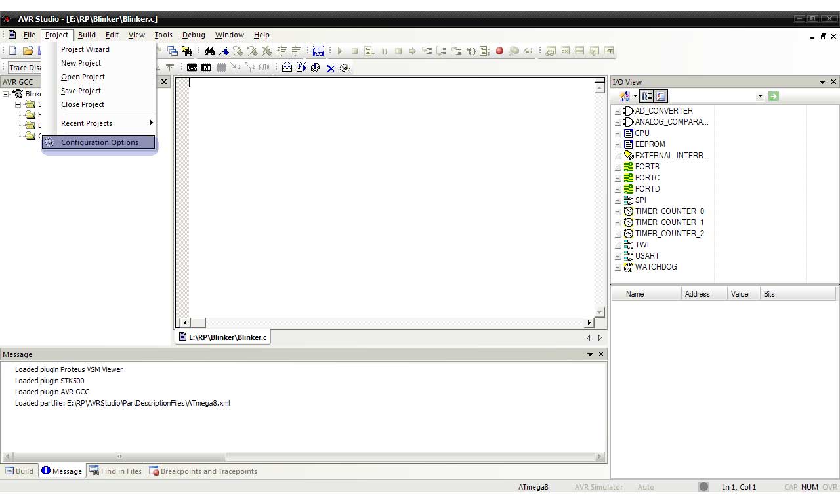Click the WATCHDOG module icon
The image size is (840, 504).
click(x=629, y=267)
